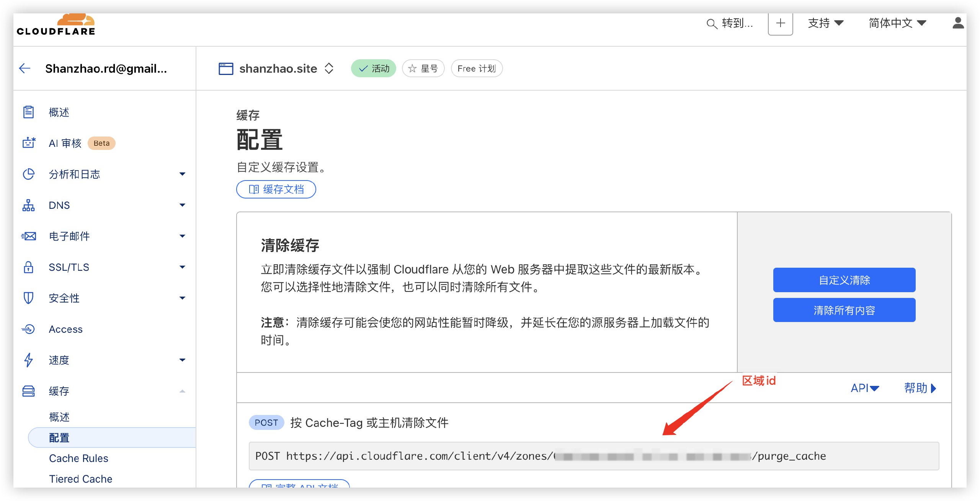The height and width of the screenshot is (501, 980).
Task: Open the user account profile icon
Action: [958, 23]
